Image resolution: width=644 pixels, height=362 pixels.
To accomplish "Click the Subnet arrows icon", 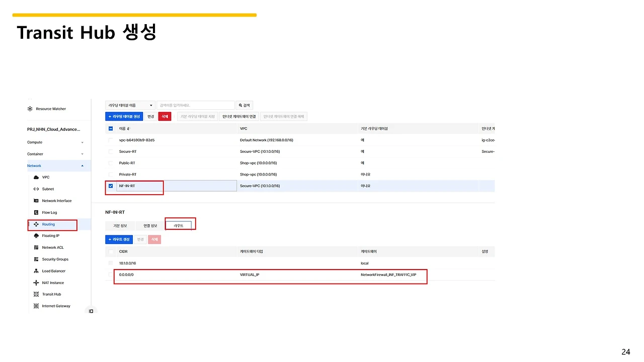I will coord(36,189).
